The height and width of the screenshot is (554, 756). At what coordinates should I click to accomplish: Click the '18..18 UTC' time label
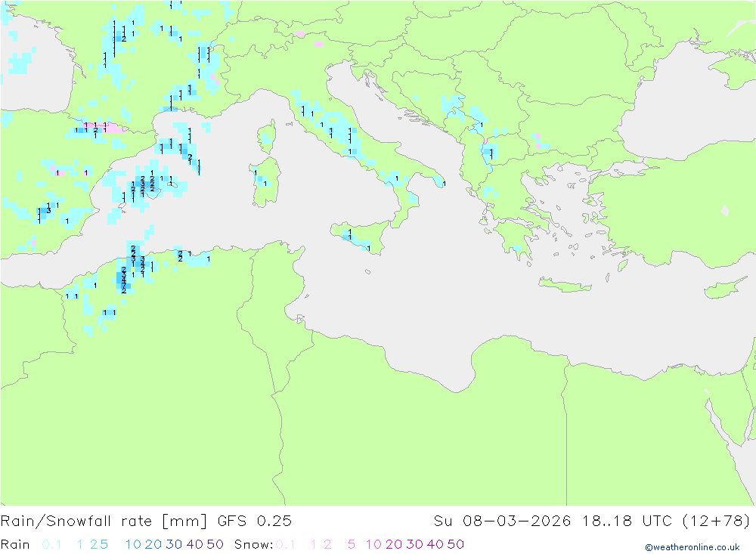pyautogui.click(x=627, y=522)
